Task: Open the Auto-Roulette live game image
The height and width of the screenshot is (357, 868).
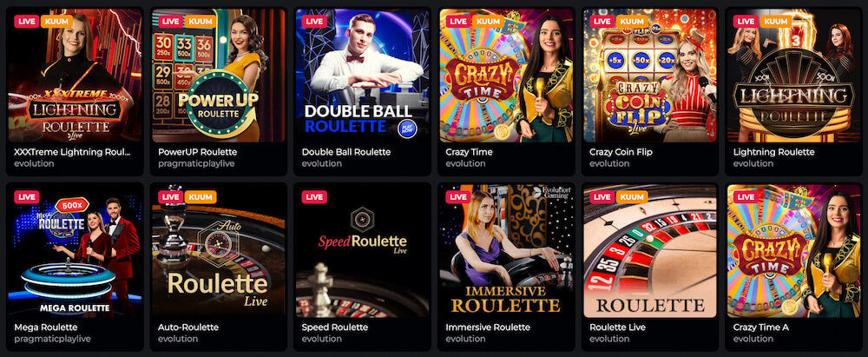Action: pyautogui.click(x=219, y=251)
